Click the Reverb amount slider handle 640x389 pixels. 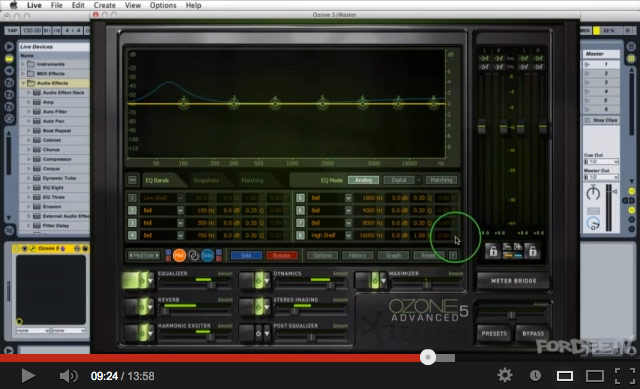[x=165, y=311]
